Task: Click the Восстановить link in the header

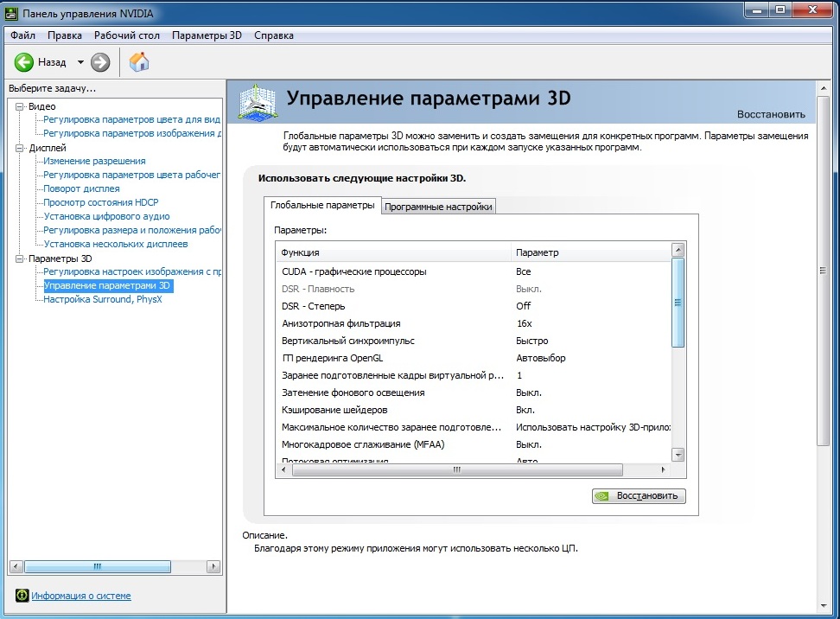Action: [x=771, y=114]
